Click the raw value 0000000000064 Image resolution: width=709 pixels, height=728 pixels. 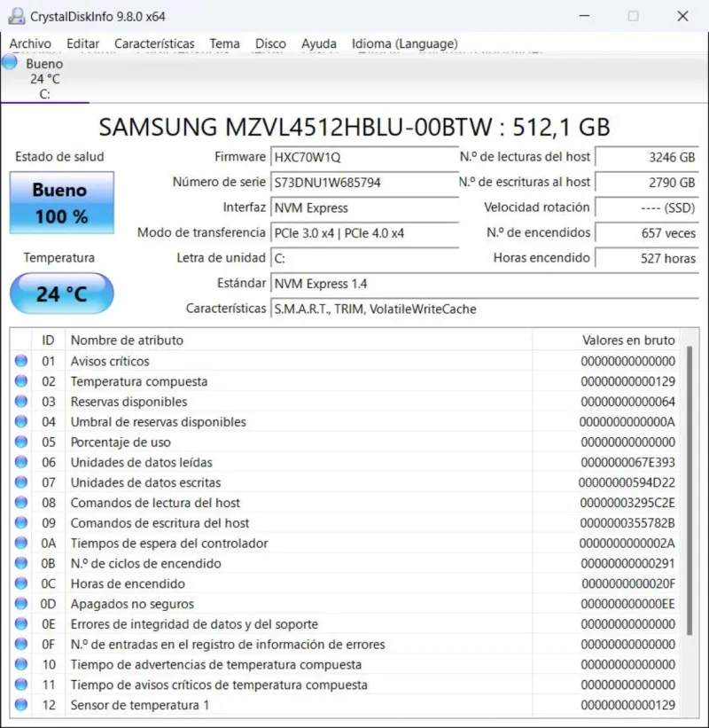(627, 402)
